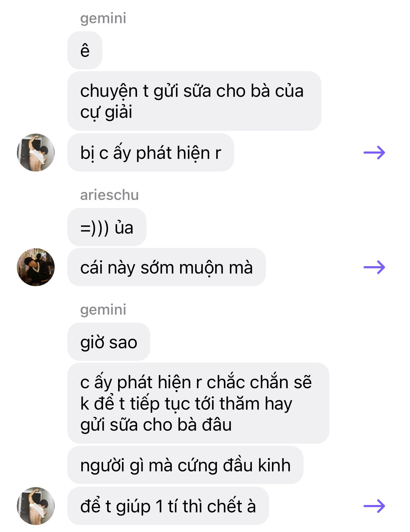The image size is (410, 532).
Task: Select the long 'c ấy phát hiện r chắc chắn' message
Action: [198, 403]
